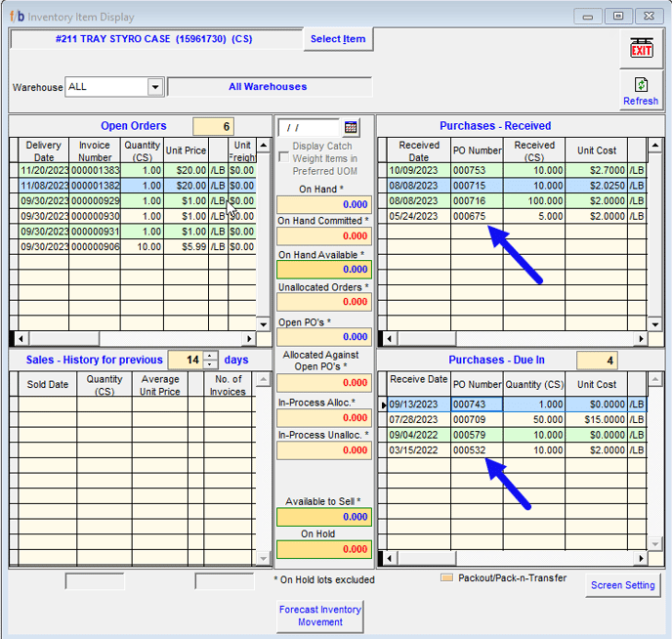This screenshot has width=672, height=639.
Task: Click left arrow of Purchases Due In horizontal scrollbar
Action: point(389,559)
